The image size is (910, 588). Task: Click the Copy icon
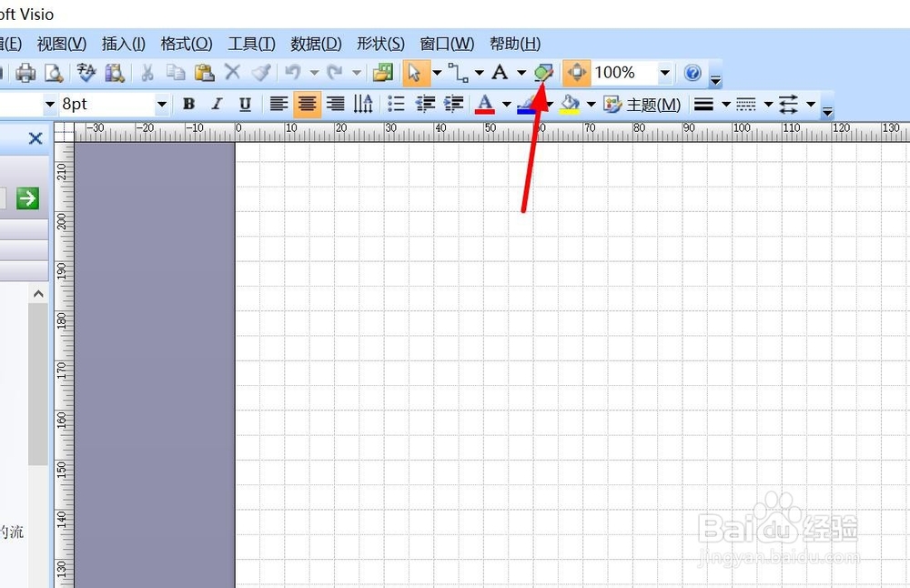tap(175, 73)
